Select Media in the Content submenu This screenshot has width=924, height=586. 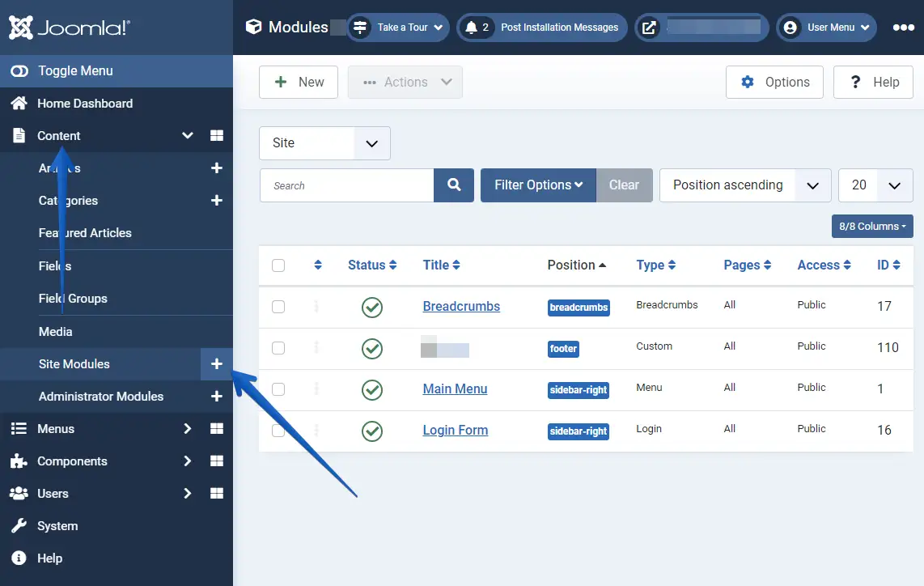point(56,332)
